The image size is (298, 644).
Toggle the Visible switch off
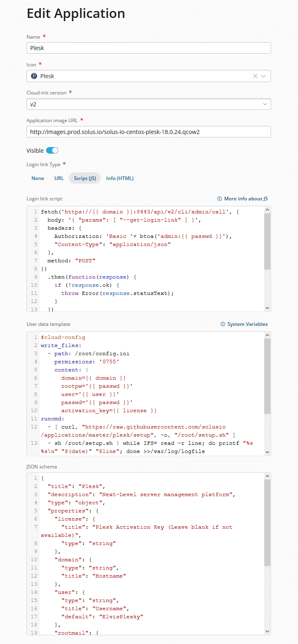click(52, 150)
